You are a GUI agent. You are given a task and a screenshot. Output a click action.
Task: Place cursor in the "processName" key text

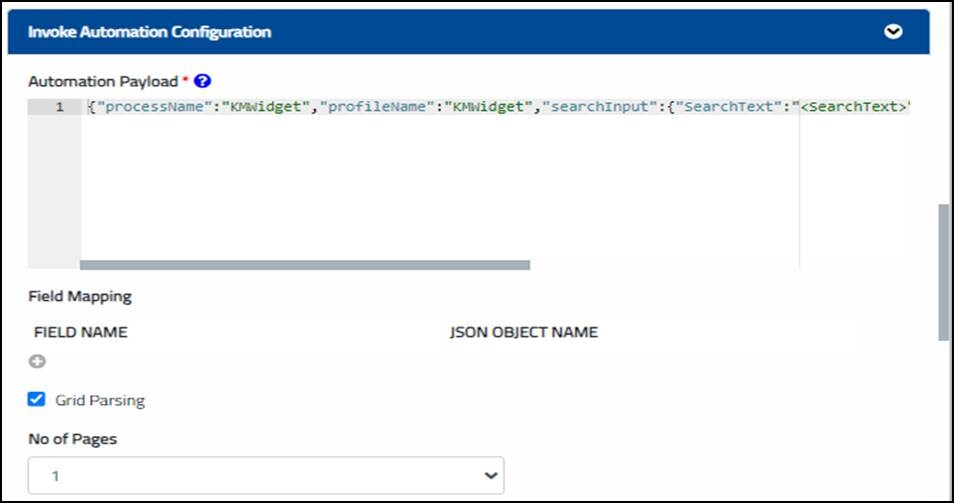142,107
